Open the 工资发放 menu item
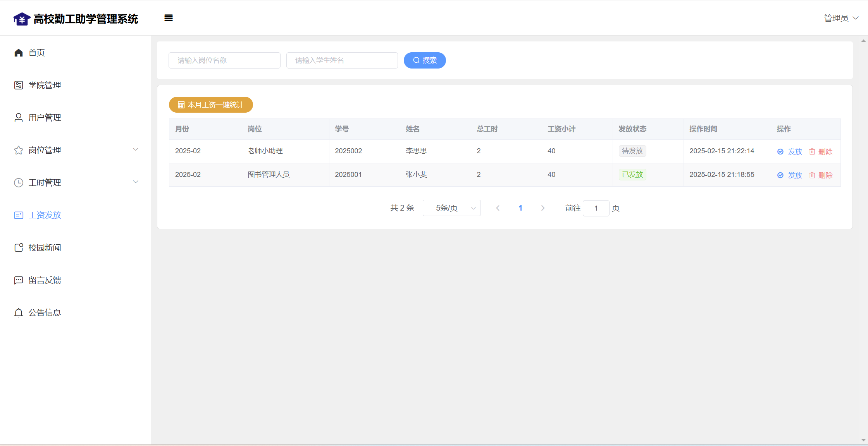The width and height of the screenshot is (868, 446). point(45,215)
